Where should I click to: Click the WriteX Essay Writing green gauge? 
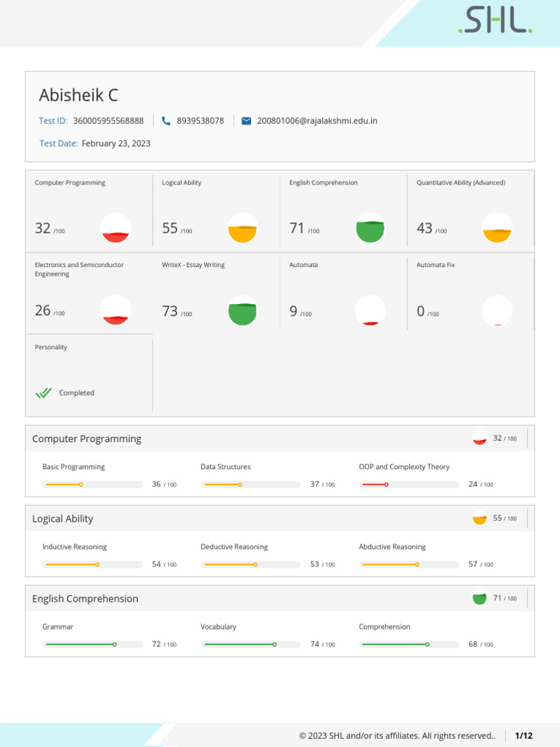[243, 310]
